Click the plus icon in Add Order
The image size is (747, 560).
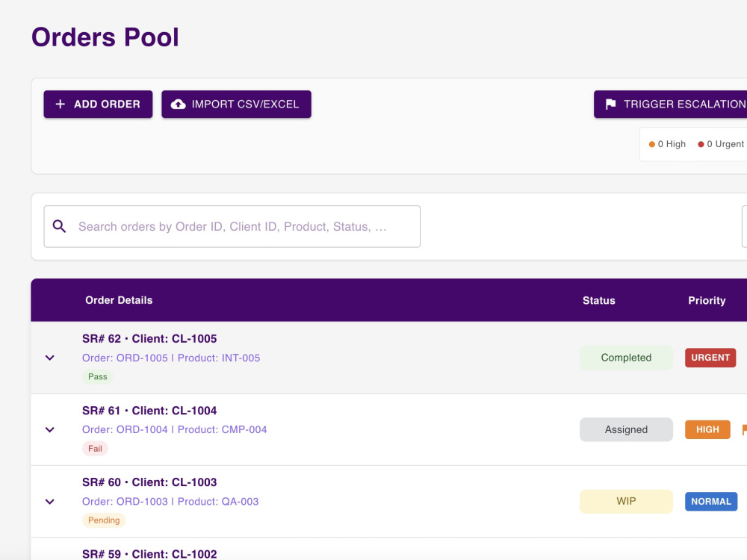(60, 104)
